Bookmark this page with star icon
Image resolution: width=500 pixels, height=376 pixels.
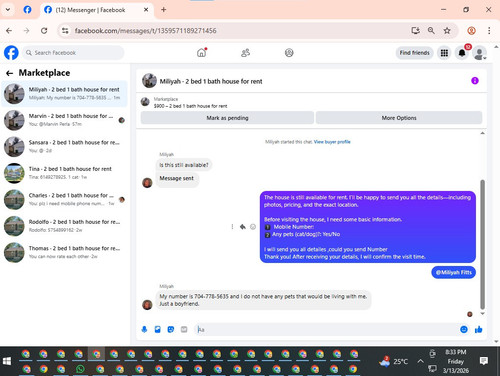click(x=447, y=31)
